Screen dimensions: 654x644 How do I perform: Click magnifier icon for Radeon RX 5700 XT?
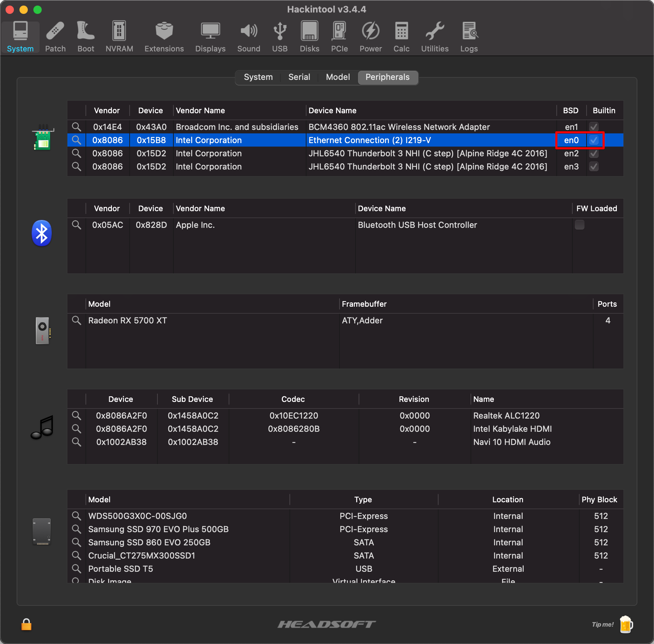pos(76,320)
